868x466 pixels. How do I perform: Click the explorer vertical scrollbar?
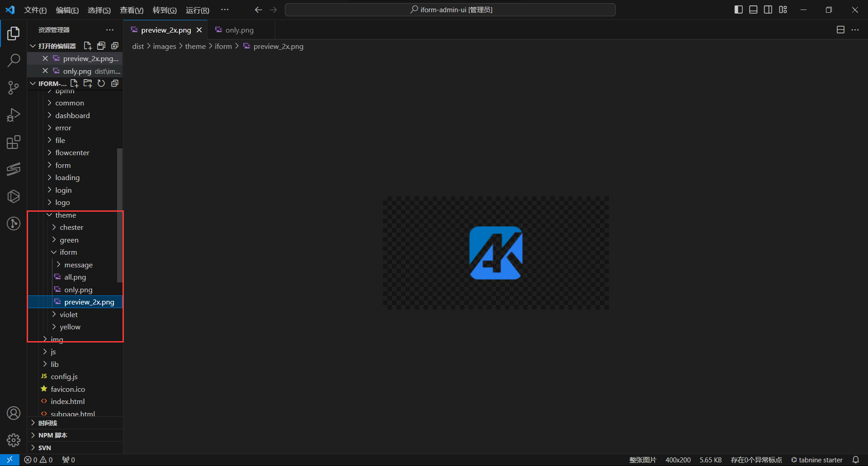click(x=120, y=215)
